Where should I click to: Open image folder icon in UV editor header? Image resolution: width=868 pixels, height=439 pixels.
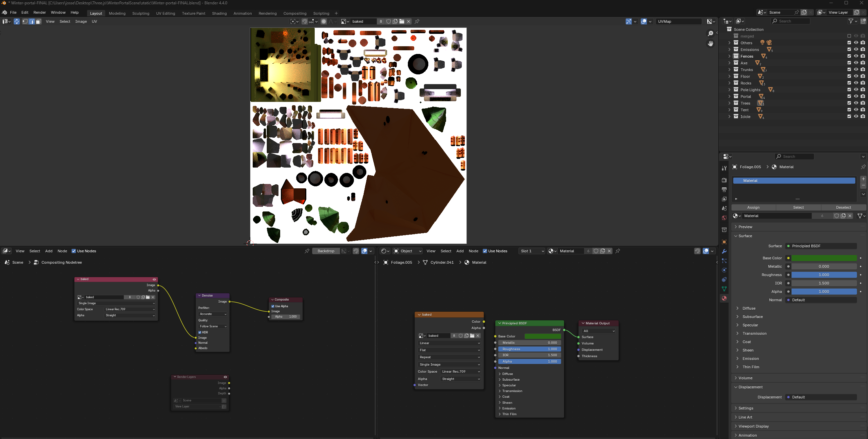[401, 21]
